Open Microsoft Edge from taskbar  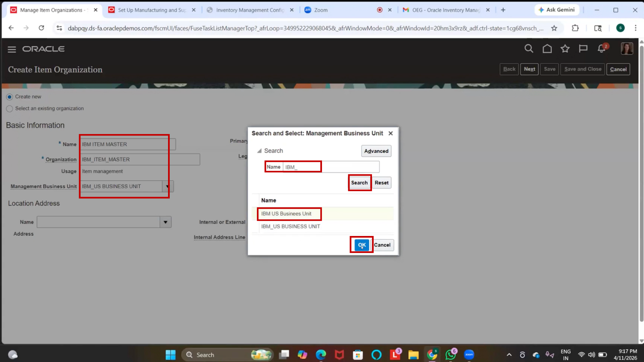321,355
